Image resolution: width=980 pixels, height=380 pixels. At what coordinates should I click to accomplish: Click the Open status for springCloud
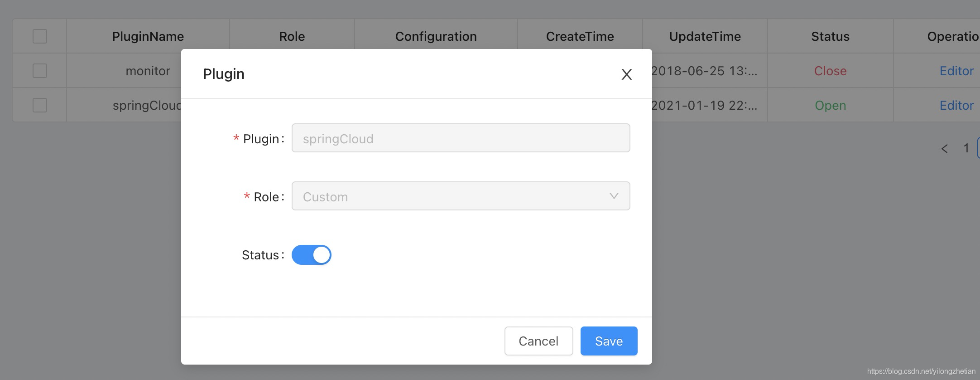[830, 105]
